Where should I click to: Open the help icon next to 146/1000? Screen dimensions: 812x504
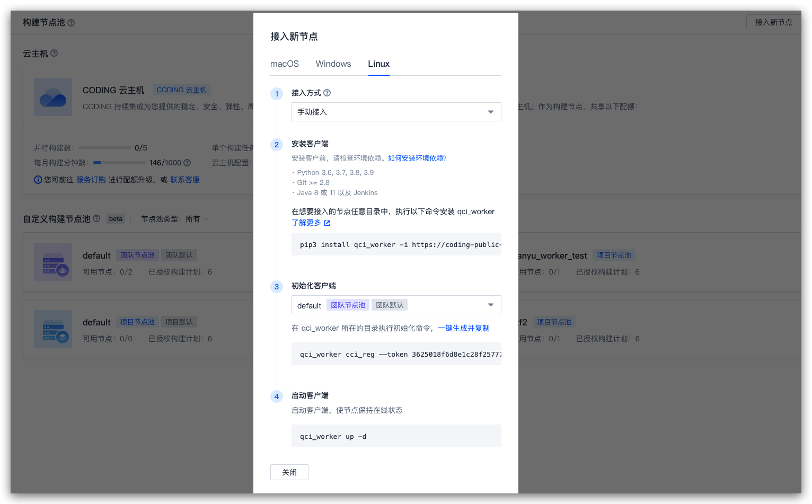pos(187,163)
